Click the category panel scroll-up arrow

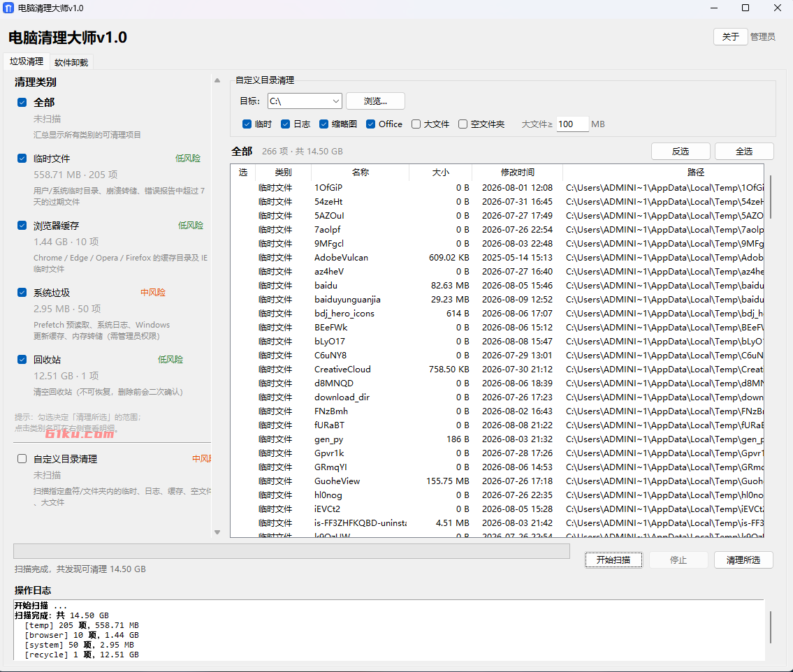(x=217, y=80)
